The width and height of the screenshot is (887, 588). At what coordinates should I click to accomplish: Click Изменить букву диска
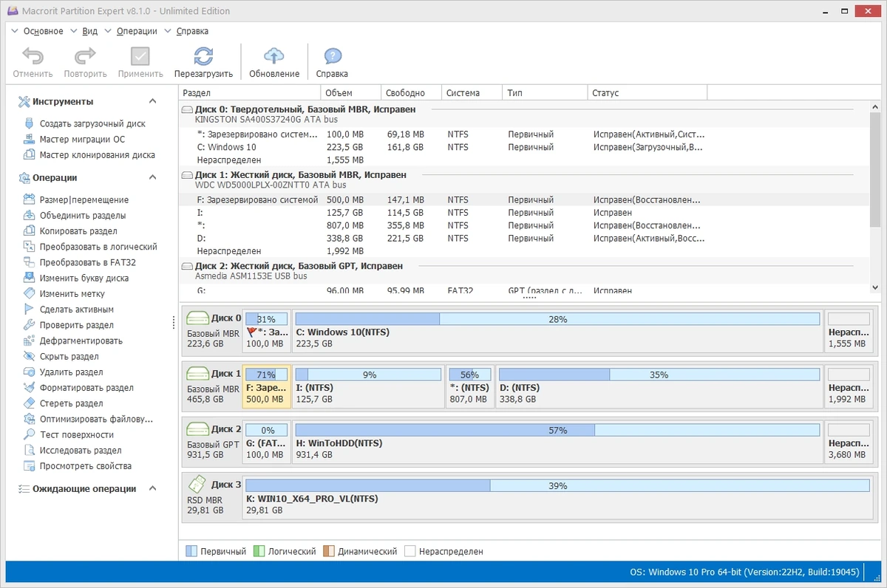coord(84,278)
